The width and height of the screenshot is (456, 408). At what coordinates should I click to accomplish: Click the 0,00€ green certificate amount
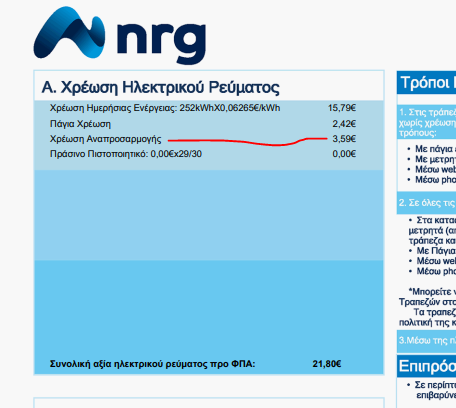pos(344,154)
